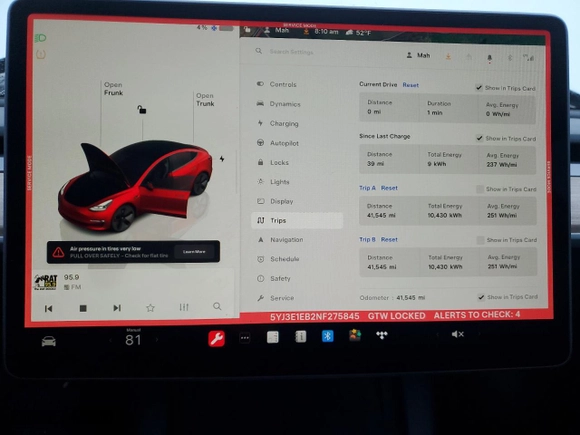The height and width of the screenshot is (435, 580).
Task: Tap the radio station logo thumbnail
Action: (x=45, y=282)
